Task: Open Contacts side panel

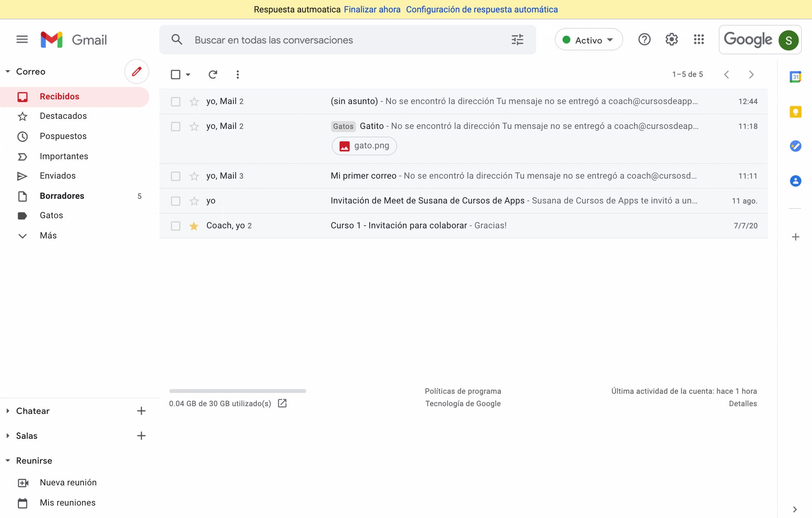Action: tap(795, 181)
